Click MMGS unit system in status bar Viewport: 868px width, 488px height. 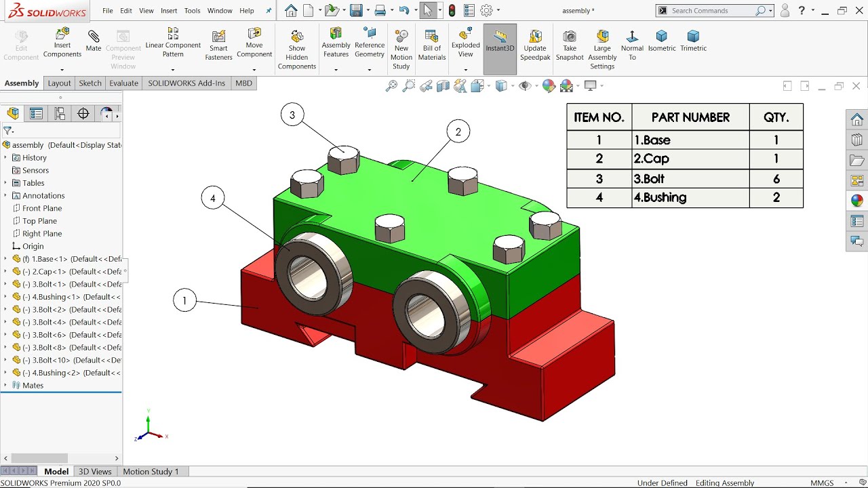click(x=823, y=483)
